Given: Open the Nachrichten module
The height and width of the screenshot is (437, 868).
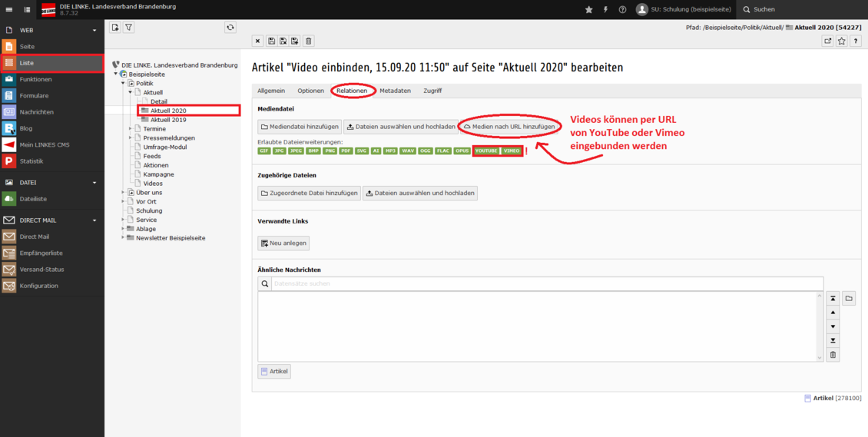Looking at the screenshot, I should click(52, 111).
